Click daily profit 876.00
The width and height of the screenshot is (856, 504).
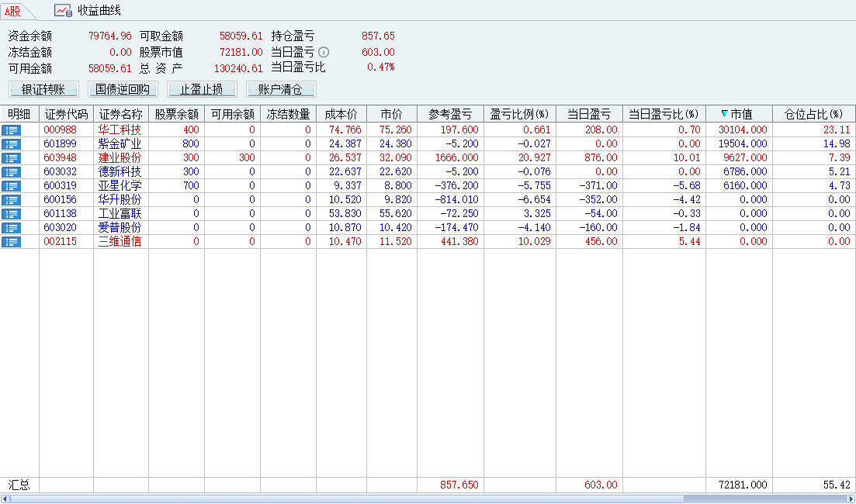(x=599, y=158)
